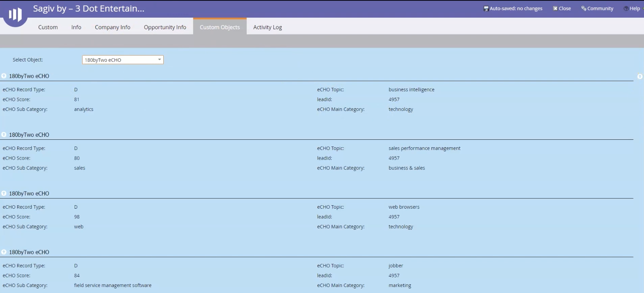Collapse the eCHO record with topic sales performance management
Screen dimensions: 644x293
click(x=4, y=135)
